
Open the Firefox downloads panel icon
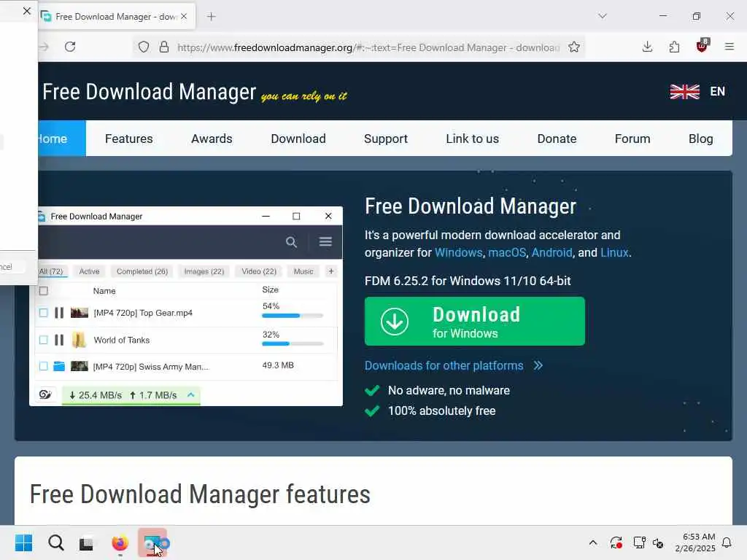647,47
